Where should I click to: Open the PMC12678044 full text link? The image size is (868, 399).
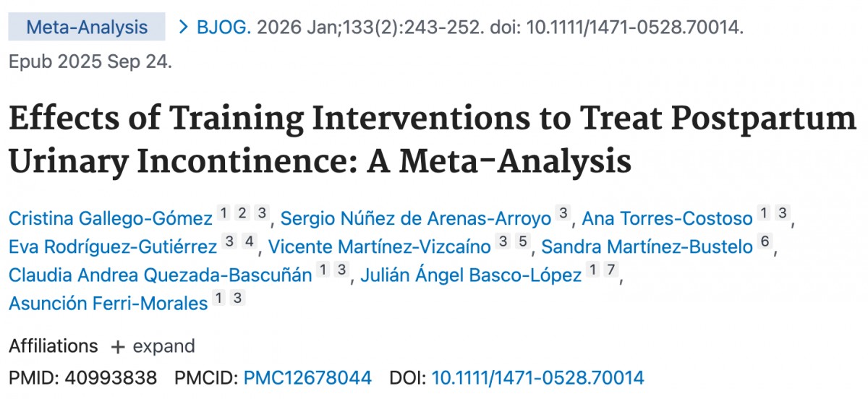coord(307,377)
